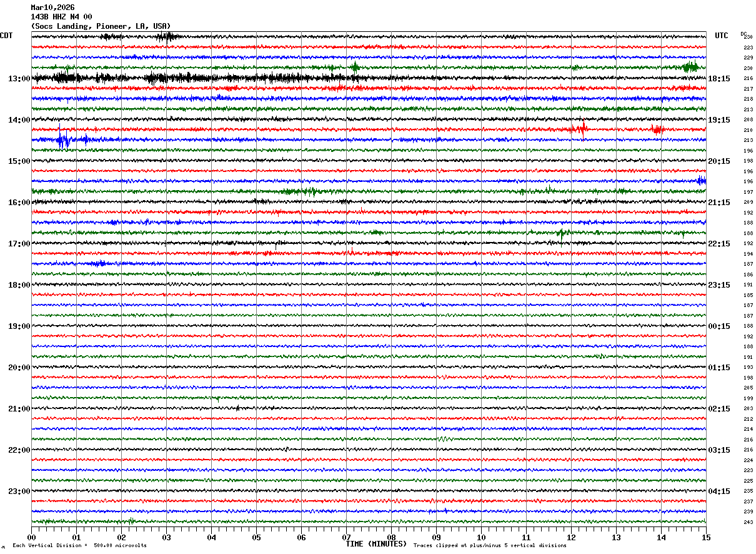This screenshot has width=756, height=554.
Task: Click the '23:00' CDT time label
Action: 19,491
